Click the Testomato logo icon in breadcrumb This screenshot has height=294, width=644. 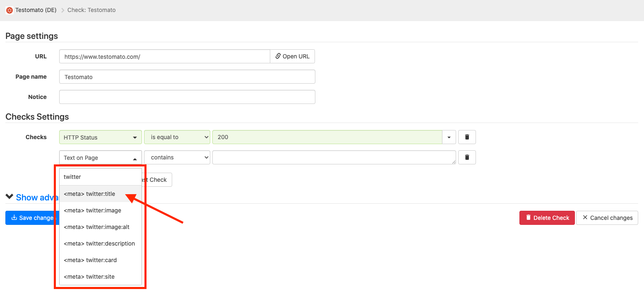pyautogui.click(x=10, y=10)
